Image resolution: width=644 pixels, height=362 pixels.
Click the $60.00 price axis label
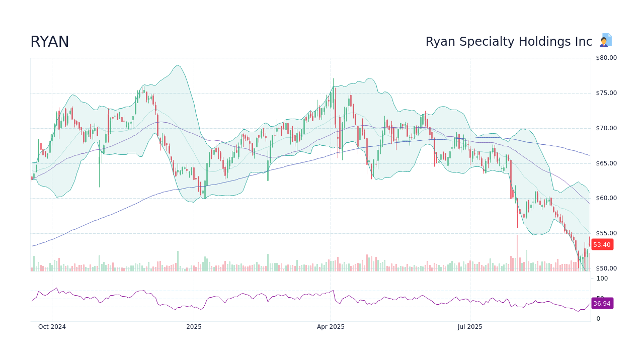[606, 198]
